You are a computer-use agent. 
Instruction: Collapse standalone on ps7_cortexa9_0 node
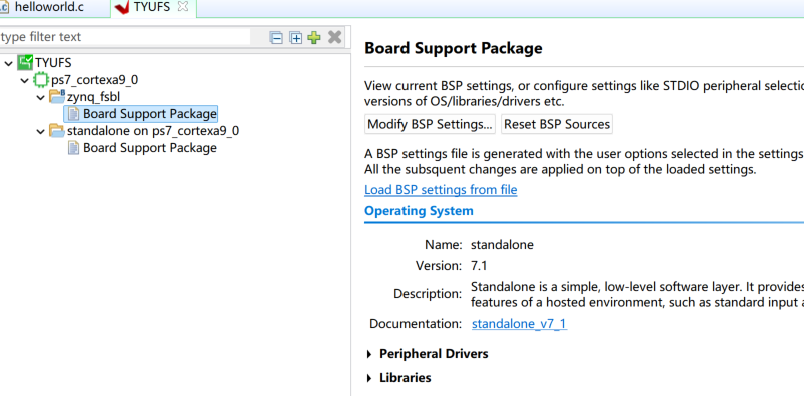click(41, 132)
